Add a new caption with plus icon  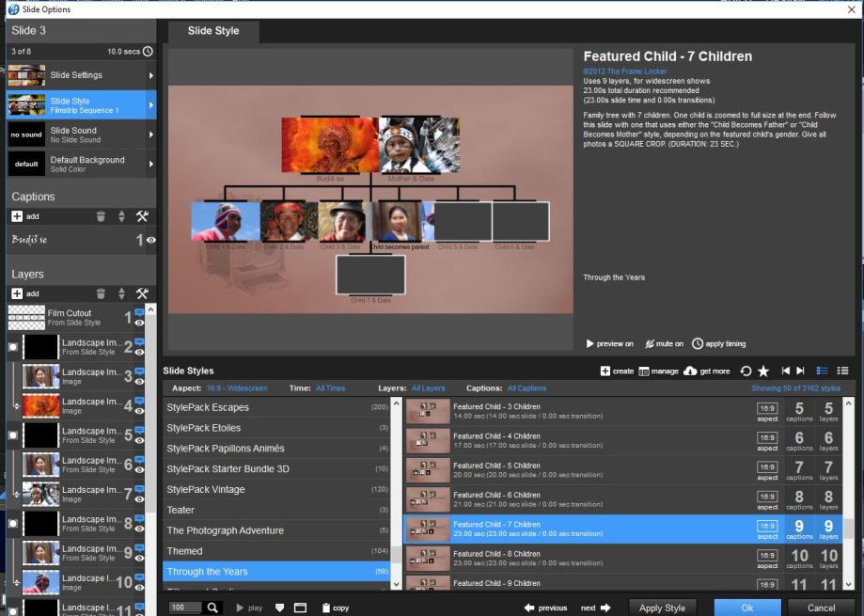(17, 216)
